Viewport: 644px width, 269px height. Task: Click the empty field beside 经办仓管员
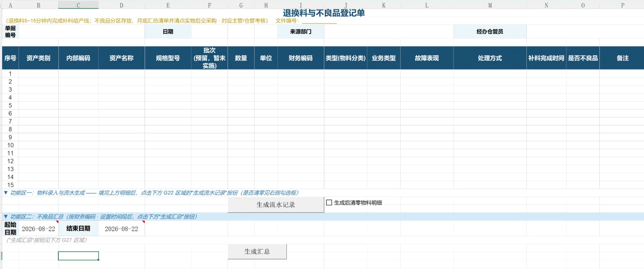(x=585, y=32)
